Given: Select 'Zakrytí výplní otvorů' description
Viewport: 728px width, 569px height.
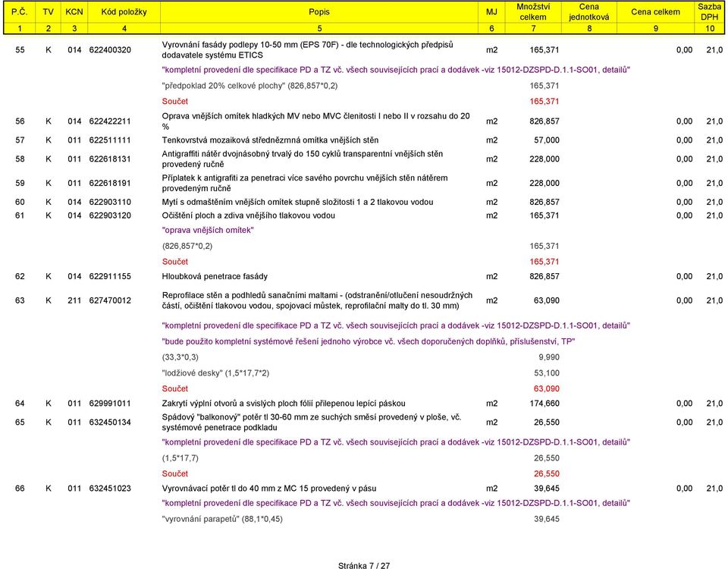Looking at the screenshot, I should click(283, 403).
